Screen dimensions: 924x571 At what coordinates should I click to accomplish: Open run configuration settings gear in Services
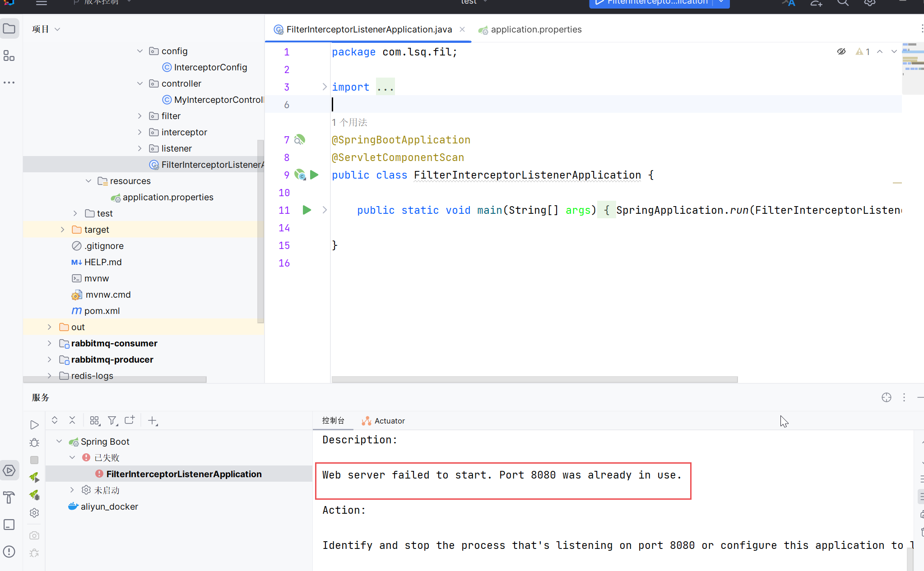34,513
